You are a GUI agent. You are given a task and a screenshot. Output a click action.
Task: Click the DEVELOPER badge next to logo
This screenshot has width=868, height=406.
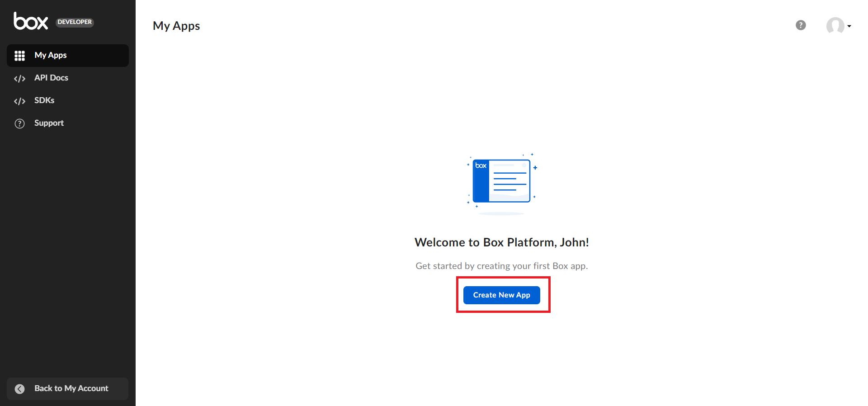[75, 22]
